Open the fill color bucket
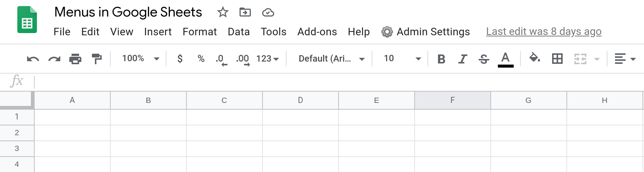The image size is (644, 172). (535, 58)
